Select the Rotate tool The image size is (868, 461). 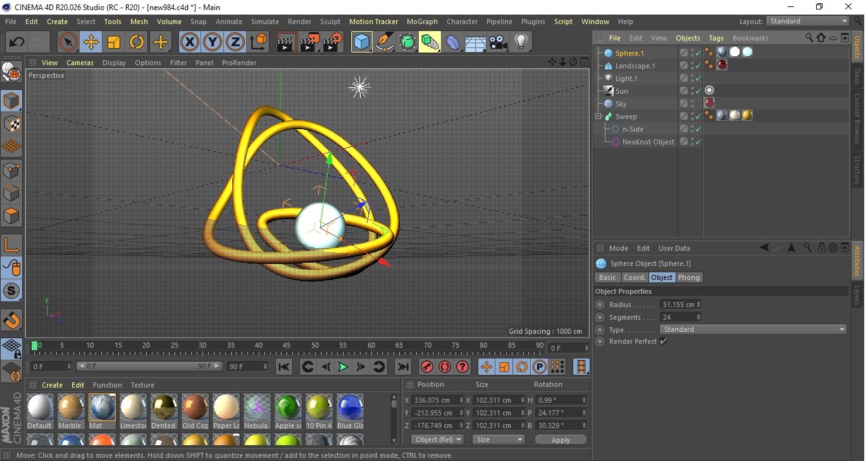pos(137,42)
